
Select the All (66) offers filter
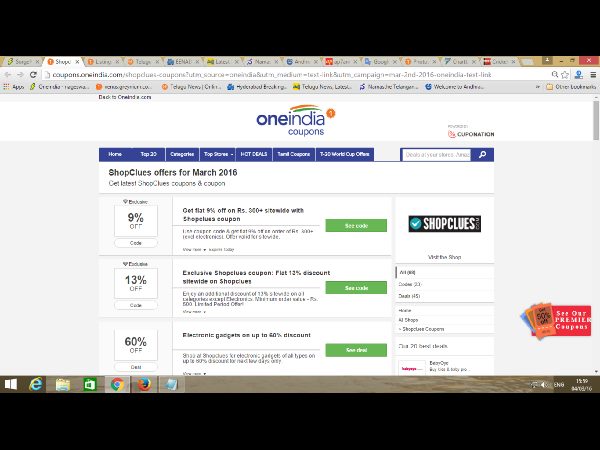[x=407, y=272]
